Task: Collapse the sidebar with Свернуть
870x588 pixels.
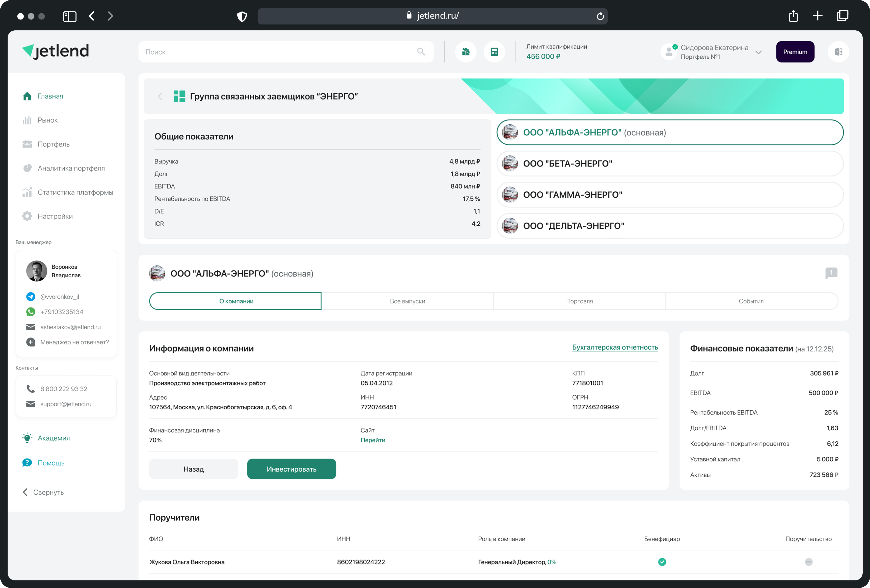Action: tap(43, 493)
